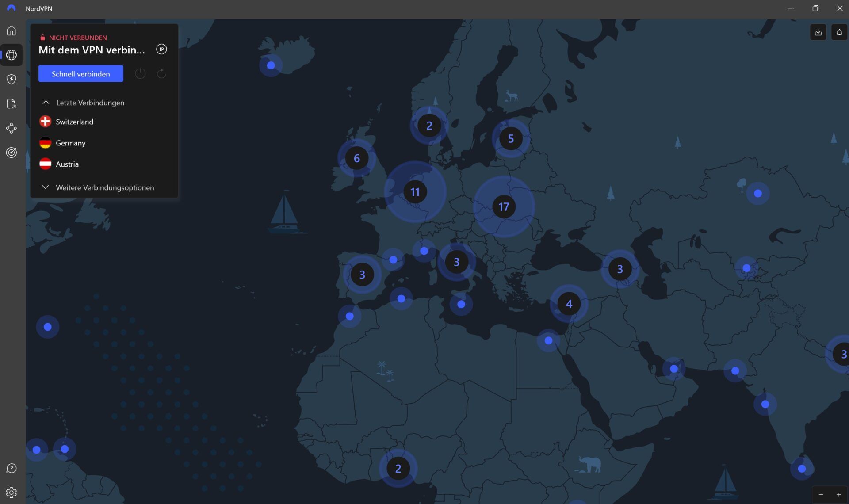
Task: Click the disconnect power icon
Action: click(140, 73)
